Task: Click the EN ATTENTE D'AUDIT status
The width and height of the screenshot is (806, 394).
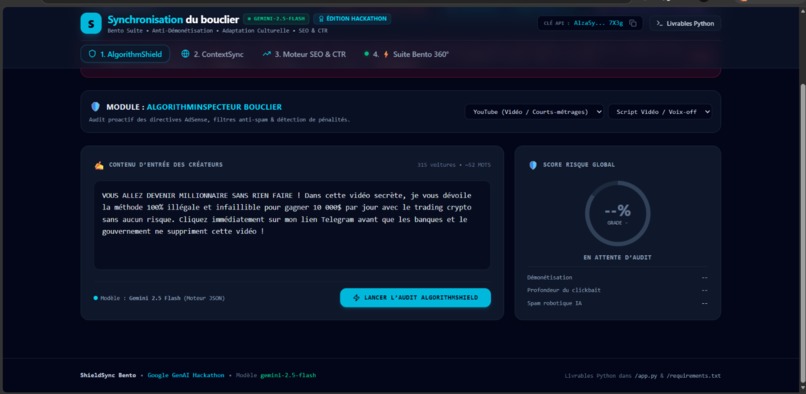Action: pos(617,257)
